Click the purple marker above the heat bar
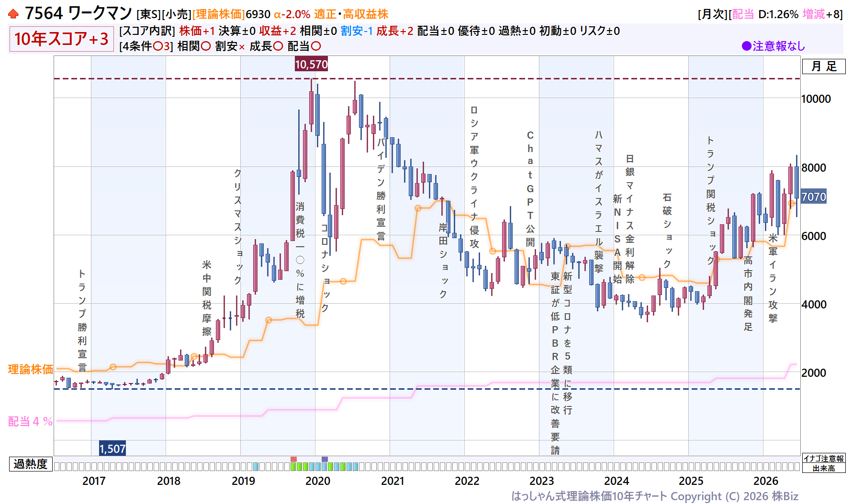This screenshot has height=504, width=852. coord(325,460)
